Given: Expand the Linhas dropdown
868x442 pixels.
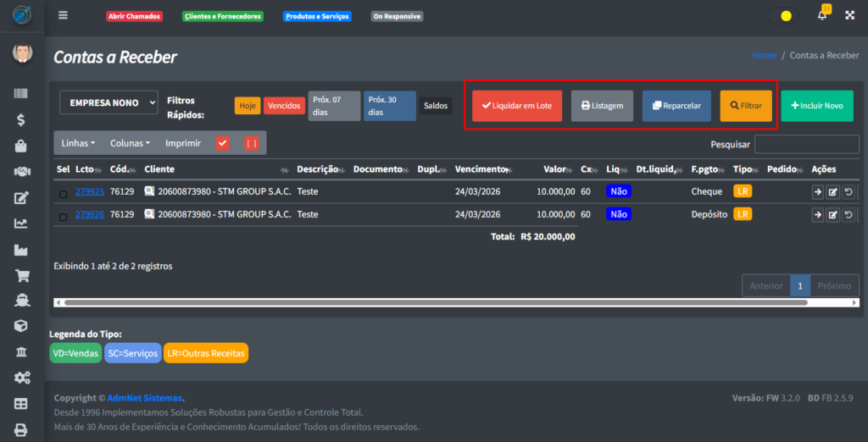Looking at the screenshot, I should [78, 143].
